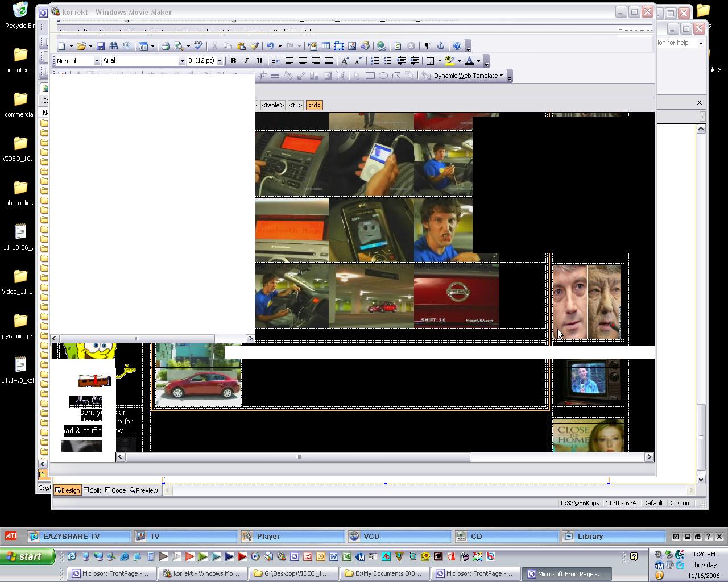Toggle Bold formatting
Viewport: 728px width, 582px height.
pos(233,61)
